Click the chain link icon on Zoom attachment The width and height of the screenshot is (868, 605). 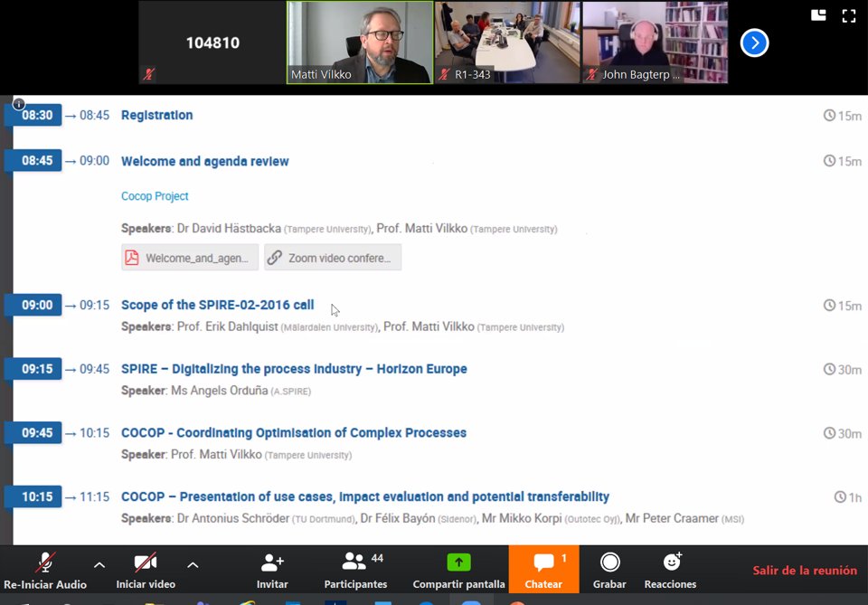pos(275,258)
